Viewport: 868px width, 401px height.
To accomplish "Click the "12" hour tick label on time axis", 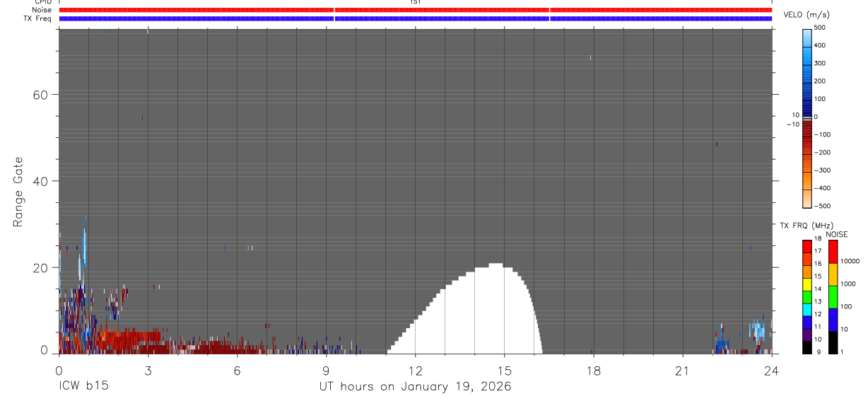I will pos(415,370).
